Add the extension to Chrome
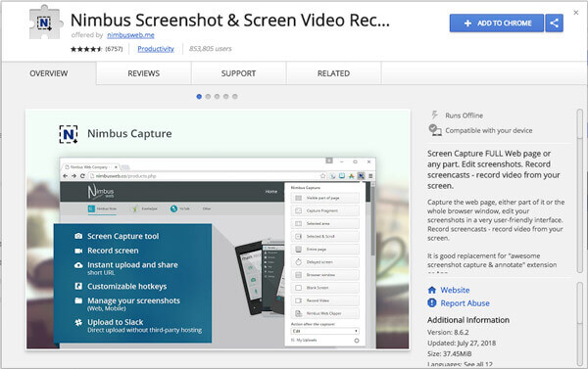 (x=497, y=23)
